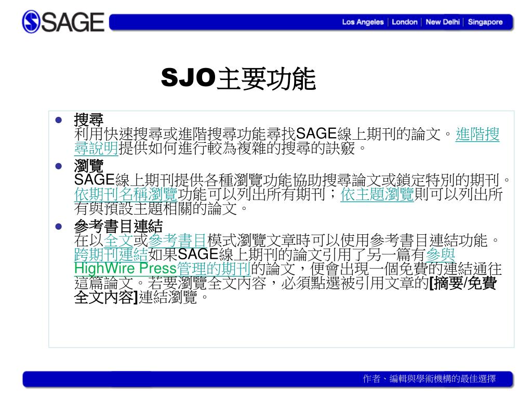Click the Los Angeles header text

pyautogui.click(x=363, y=22)
